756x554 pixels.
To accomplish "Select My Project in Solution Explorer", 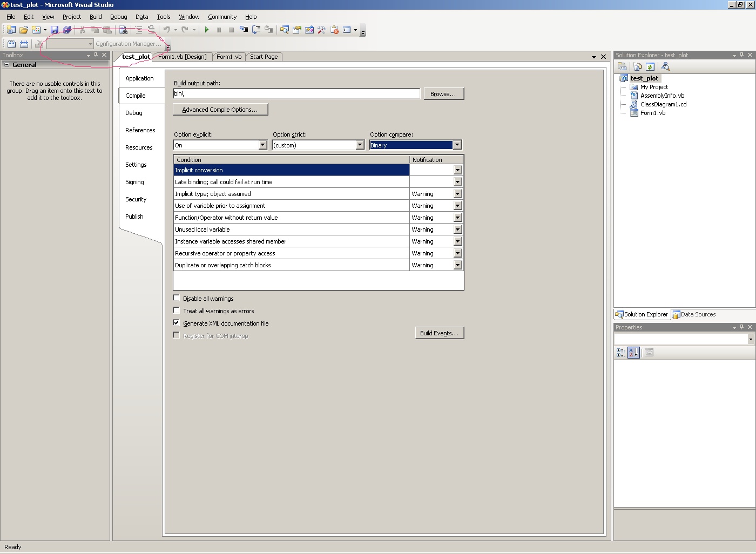I will (654, 87).
